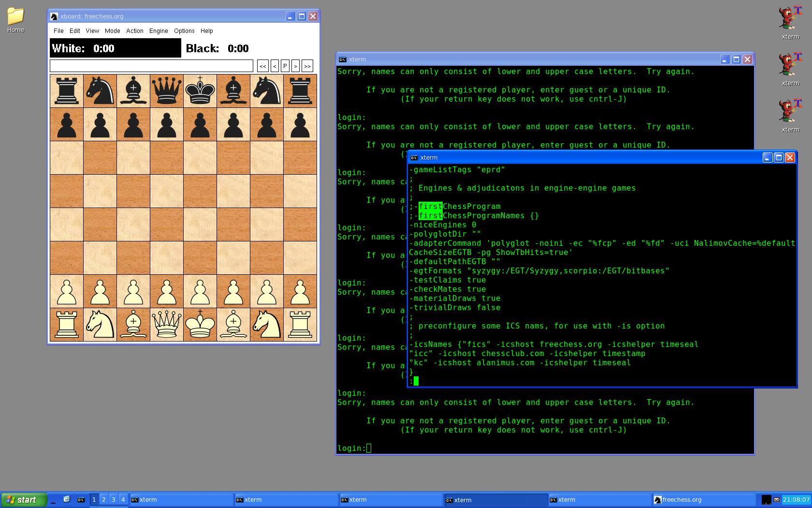Screen dimensions: 812x508
Task: Open the Edit menu in xboard
Action: tap(74, 31)
